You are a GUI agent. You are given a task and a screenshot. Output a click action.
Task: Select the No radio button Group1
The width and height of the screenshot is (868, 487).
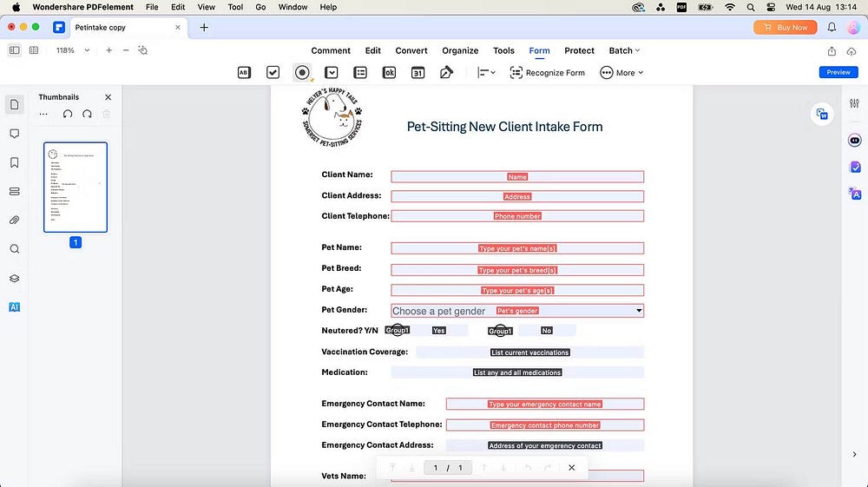click(500, 331)
